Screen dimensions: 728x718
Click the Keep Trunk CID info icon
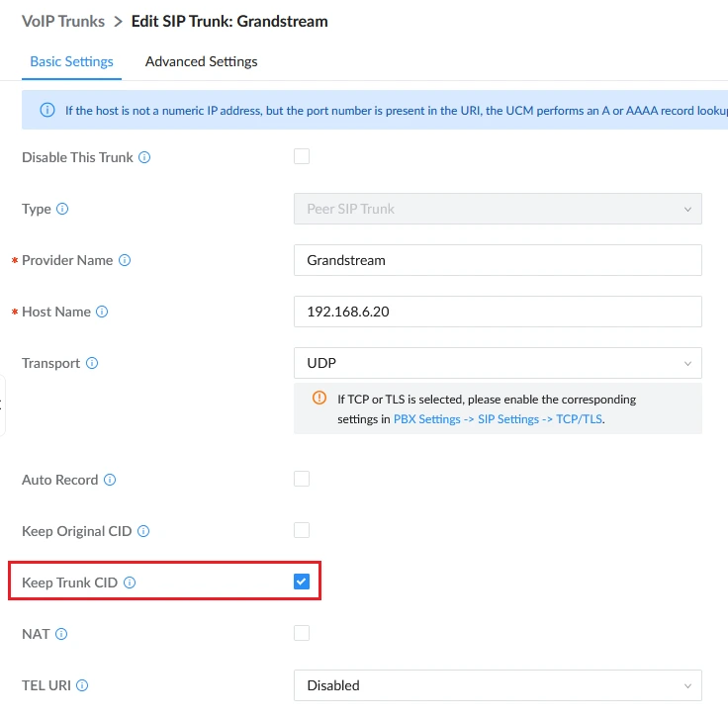(130, 583)
